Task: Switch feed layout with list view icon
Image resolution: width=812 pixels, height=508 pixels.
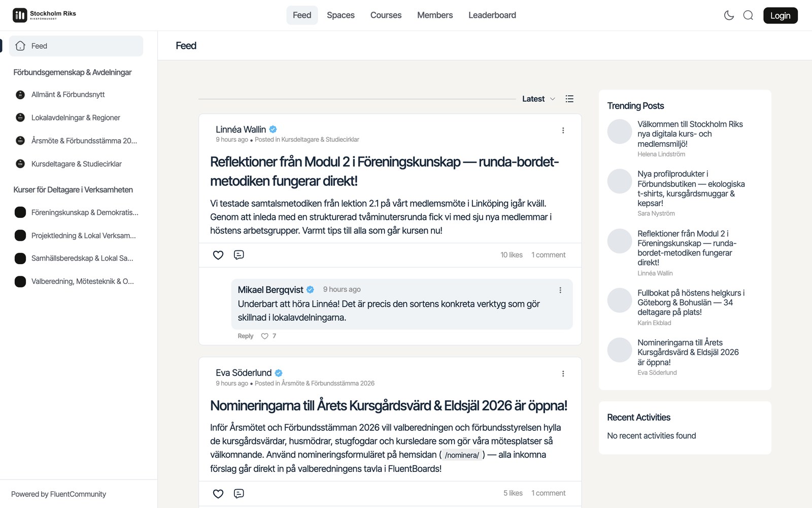Action: point(569,99)
